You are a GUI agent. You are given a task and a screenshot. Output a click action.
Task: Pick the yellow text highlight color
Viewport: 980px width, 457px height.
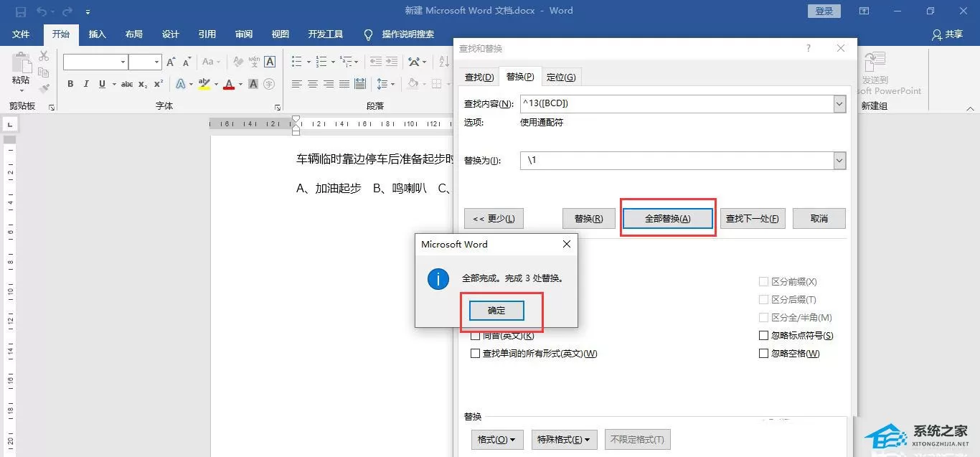click(x=204, y=84)
